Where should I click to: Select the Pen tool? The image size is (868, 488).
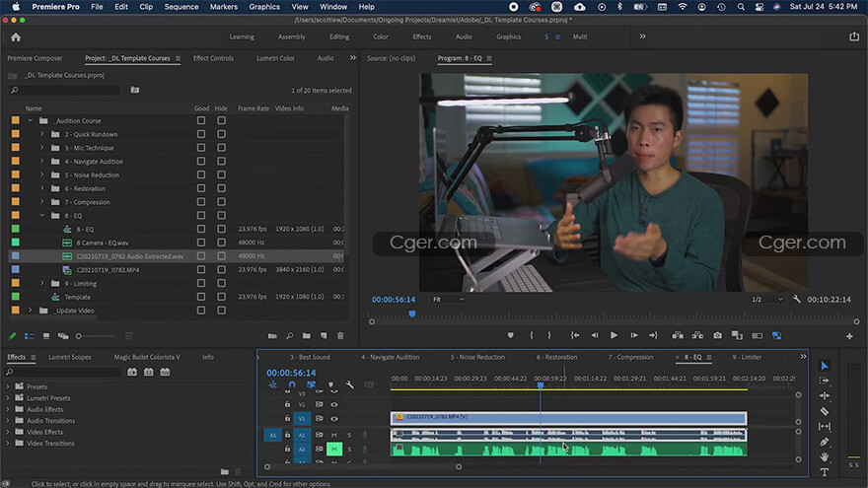tap(825, 442)
